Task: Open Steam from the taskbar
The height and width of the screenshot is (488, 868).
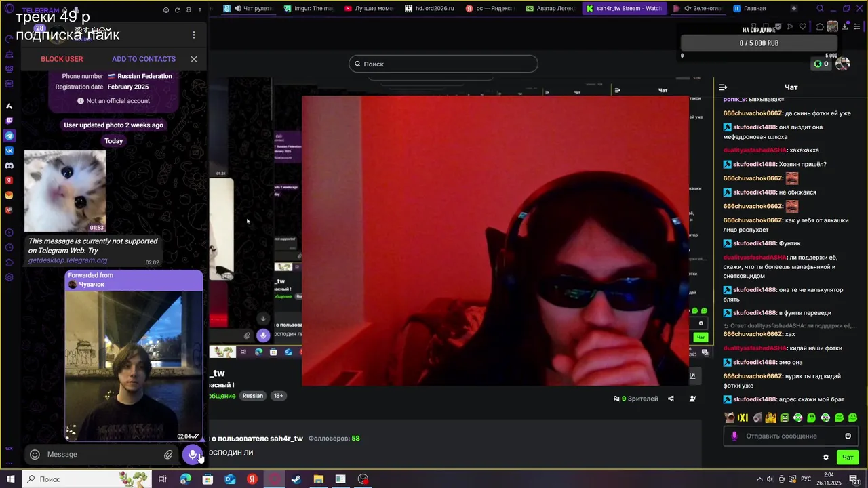Action: (x=296, y=479)
